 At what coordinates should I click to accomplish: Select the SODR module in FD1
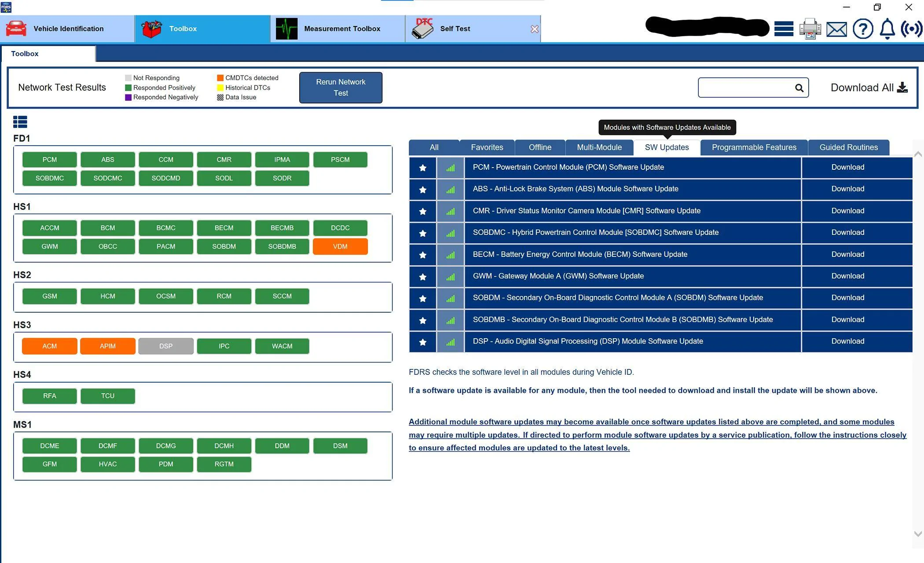(x=282, y=178)
